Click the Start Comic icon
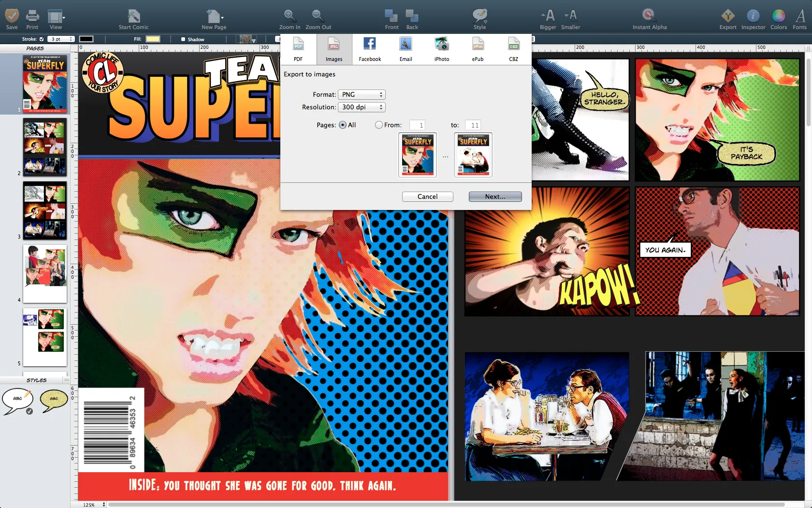Screen dimensions: 812x508 pyautogui.click(x=134, y=19)
